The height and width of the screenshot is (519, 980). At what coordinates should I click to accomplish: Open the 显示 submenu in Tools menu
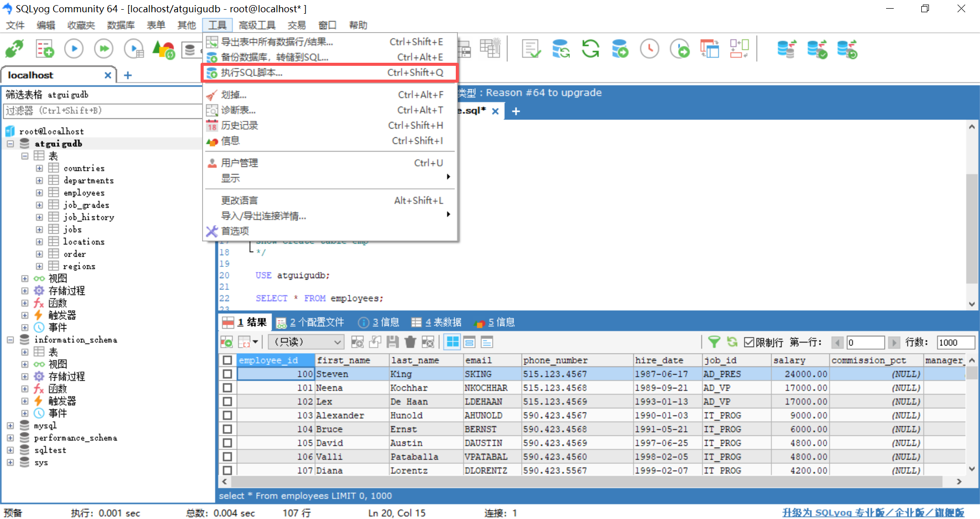coord(330,178)
